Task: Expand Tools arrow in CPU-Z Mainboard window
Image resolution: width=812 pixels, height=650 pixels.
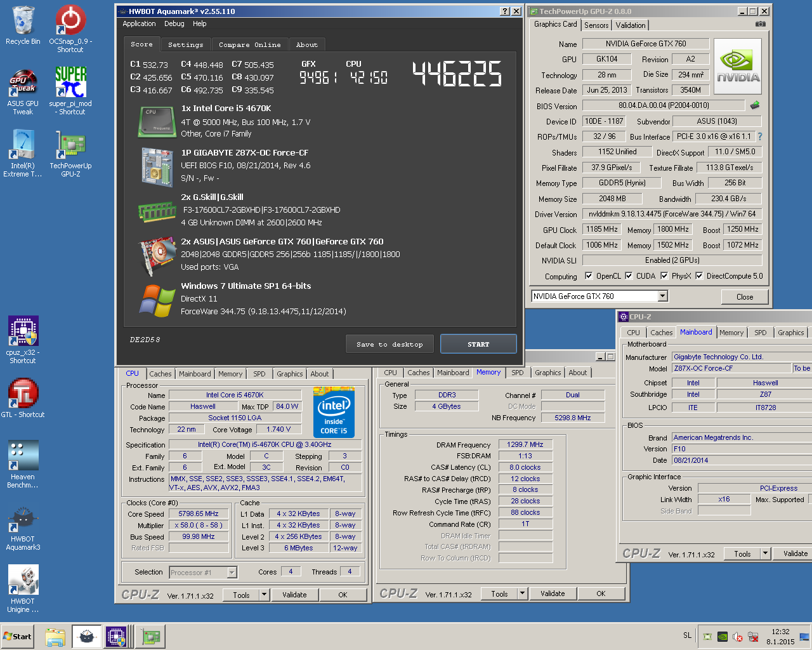Action: tap(766, 554)
